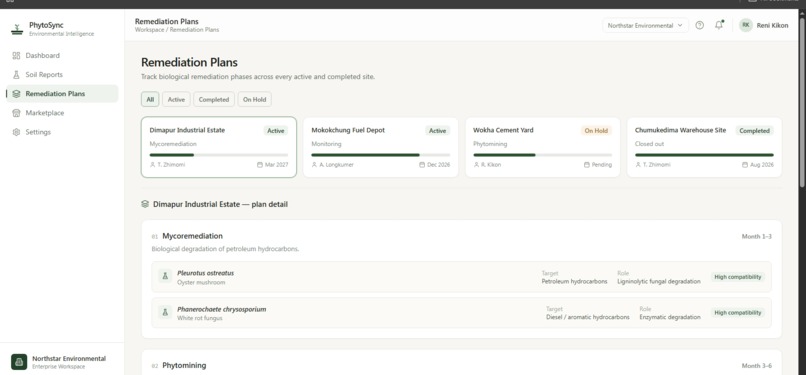Click the Settings gear icon in sidebar
Screen dimensions: 806x375
tap(16, 132)
